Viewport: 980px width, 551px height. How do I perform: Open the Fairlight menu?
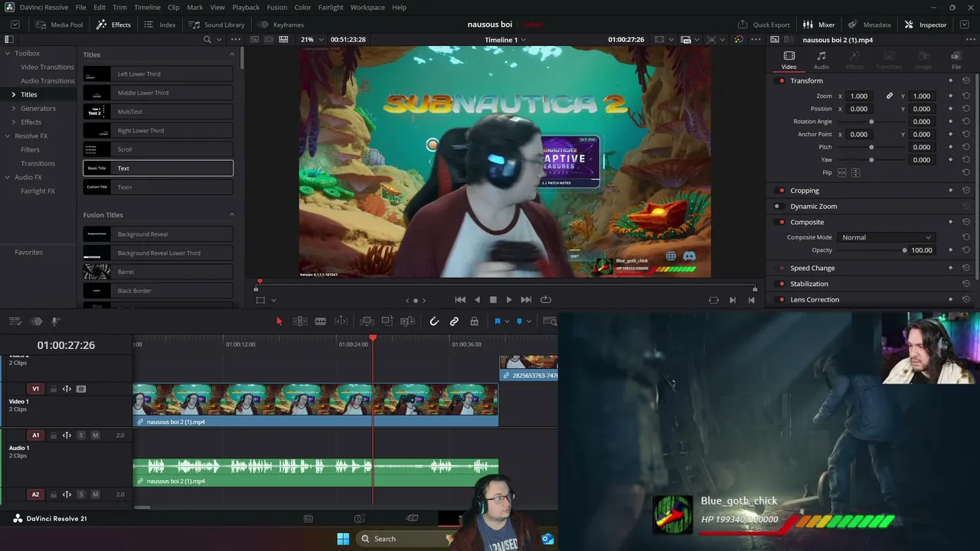pos(331,8)
